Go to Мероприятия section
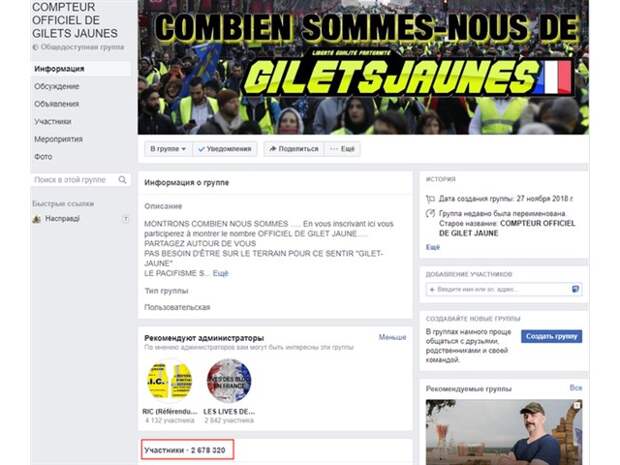Viewport: 620px width, 465px height. 58,139
